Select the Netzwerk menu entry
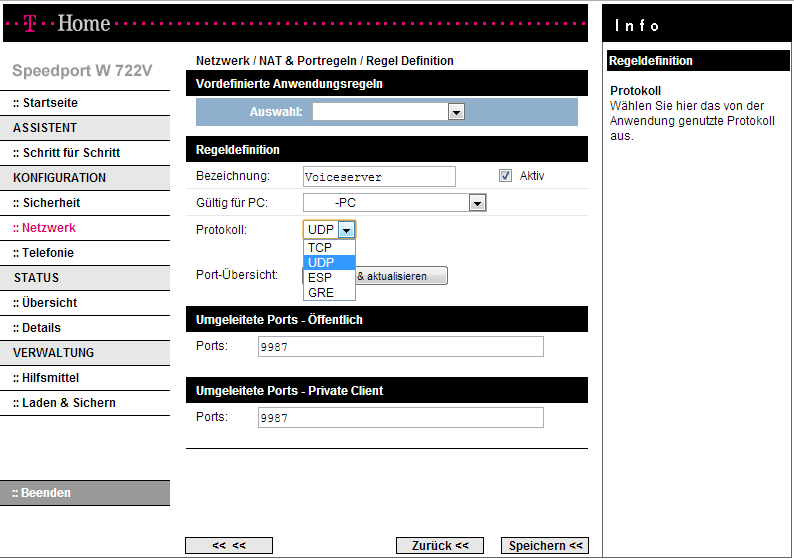This screenshot has height=559, width=794. tap(44, 228)
